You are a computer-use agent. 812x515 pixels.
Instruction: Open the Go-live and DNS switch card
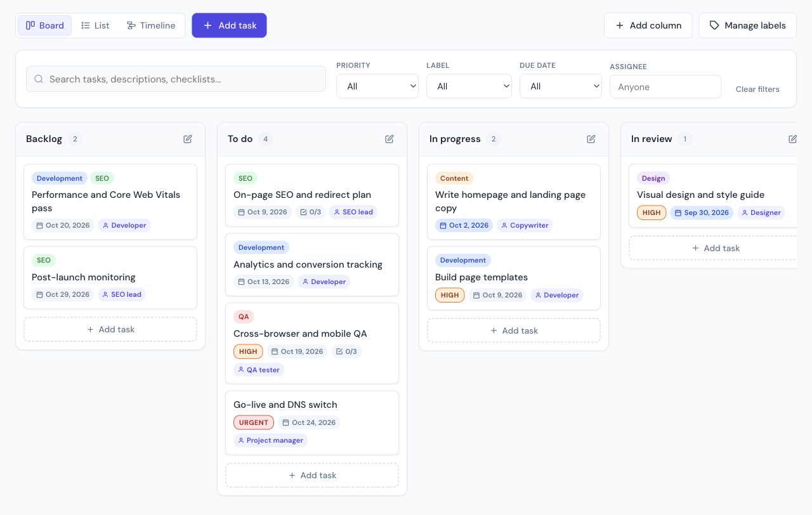click(x=312, y=422)
